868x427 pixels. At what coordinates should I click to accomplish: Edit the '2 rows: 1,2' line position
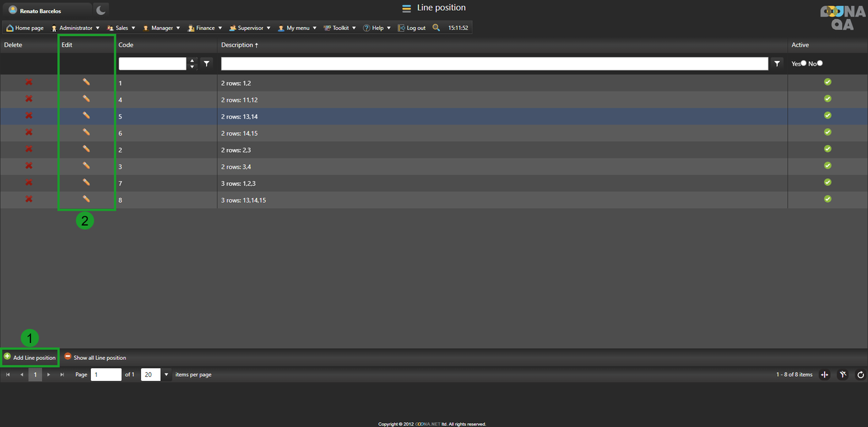pyautogui.click(x=86, y=82)
